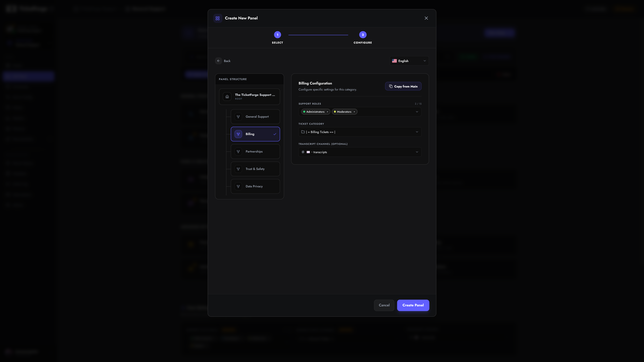Click the Support Roles label
The image size is (644, 362).
(309, 104)
